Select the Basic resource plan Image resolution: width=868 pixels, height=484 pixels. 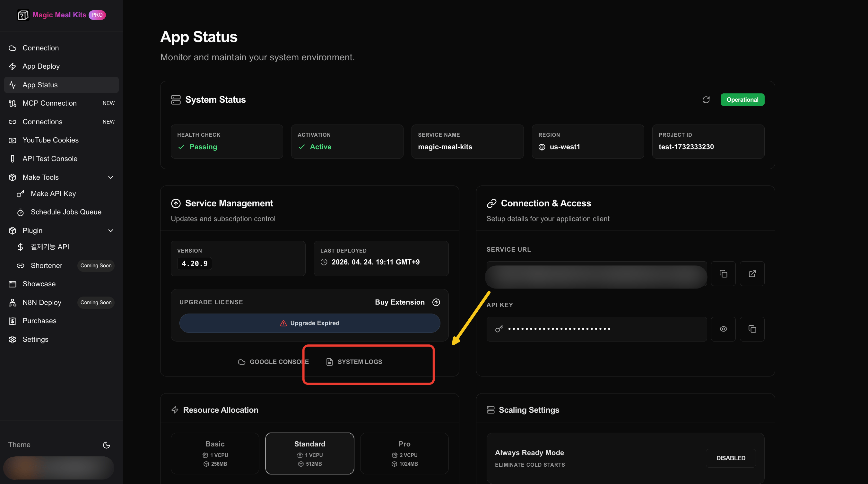[x=215, y=454]
